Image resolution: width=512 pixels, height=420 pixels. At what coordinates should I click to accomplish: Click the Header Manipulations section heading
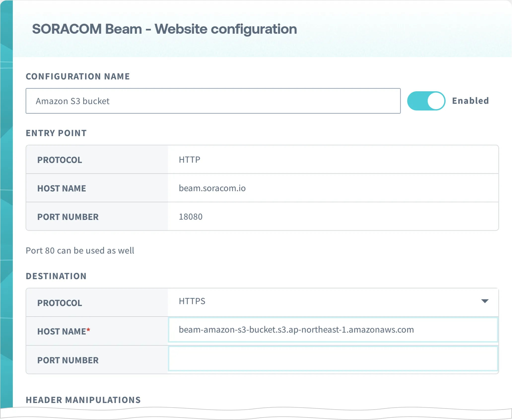pos(83,400)
